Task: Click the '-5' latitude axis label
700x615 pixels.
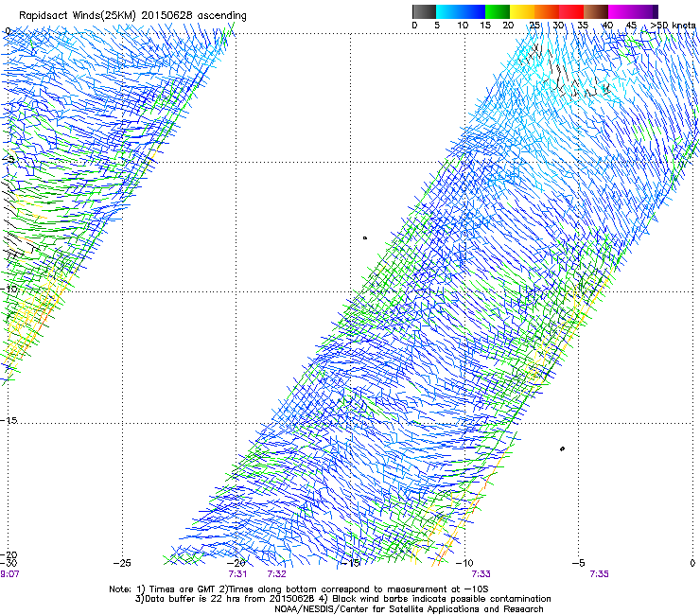Action: coord(9,159)
